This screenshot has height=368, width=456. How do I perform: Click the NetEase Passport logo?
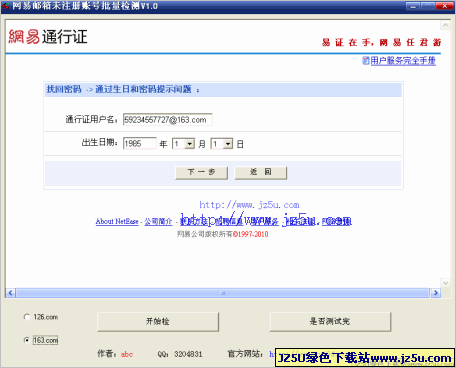(48, 37)
